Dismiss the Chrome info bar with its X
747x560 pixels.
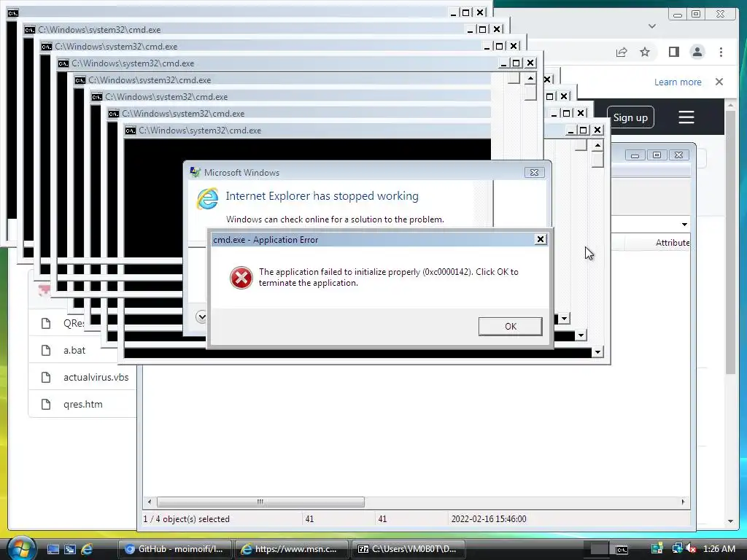719,82
